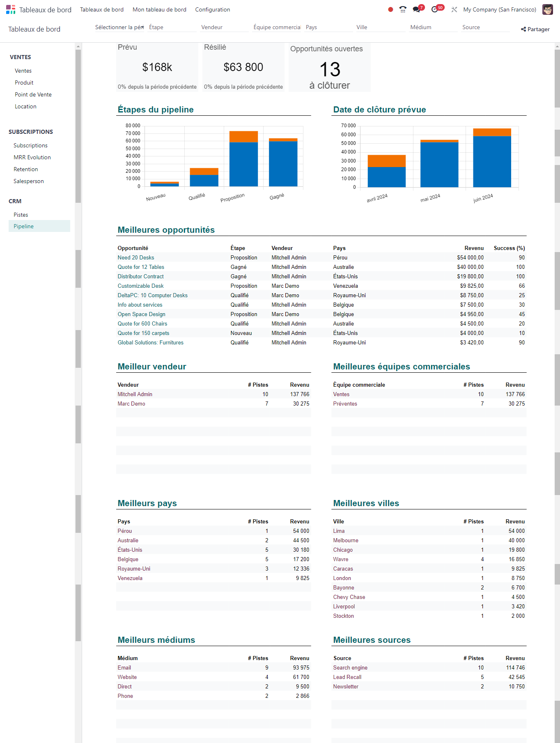
Task: Click the red status dot icon
Action: point(390,9)
